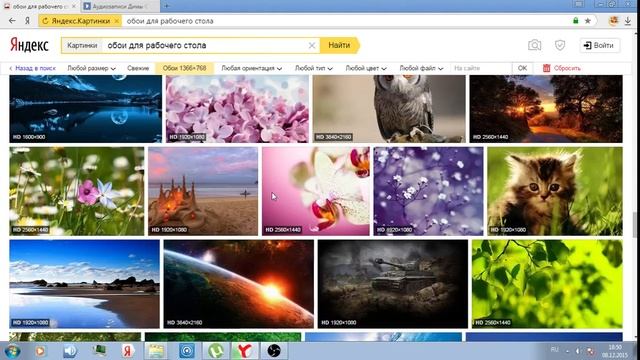Image resolution: width=640 pixels, height=360 pixels.
Task: Click the 'Найти' search button
Action: click(x=340, y=45)
